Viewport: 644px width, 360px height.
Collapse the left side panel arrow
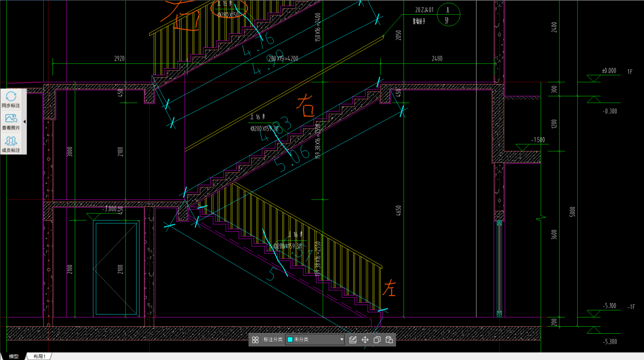pyautogui.click(x=25, y=121)
